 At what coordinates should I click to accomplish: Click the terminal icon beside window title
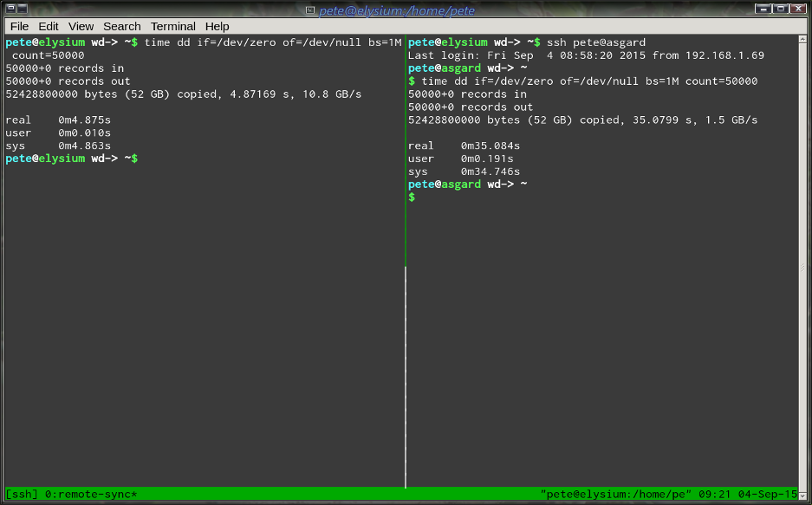pos(310,10)
